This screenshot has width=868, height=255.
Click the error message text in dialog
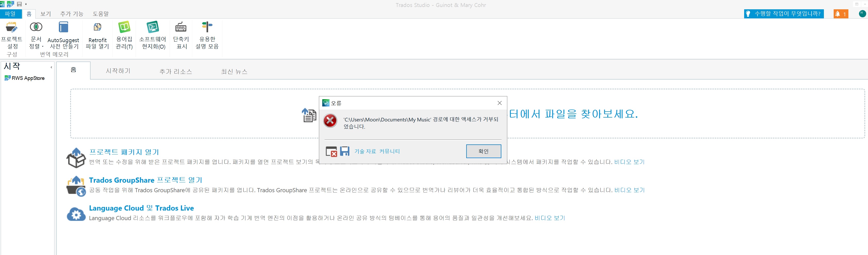tap(421, 123)
